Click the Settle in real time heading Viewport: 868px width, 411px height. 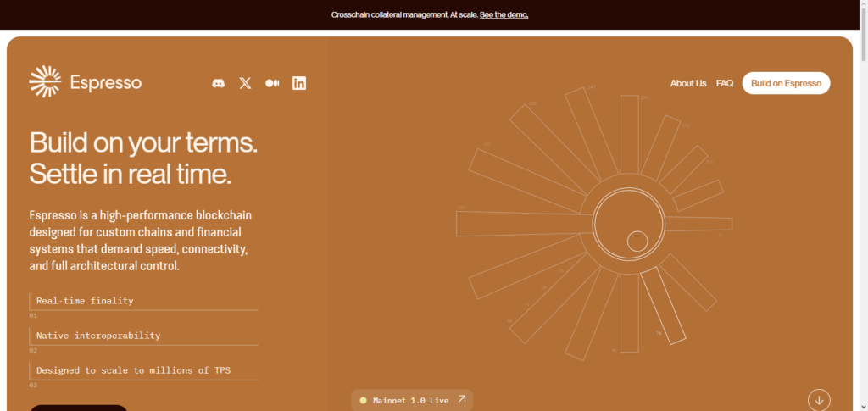click(130, 174)
